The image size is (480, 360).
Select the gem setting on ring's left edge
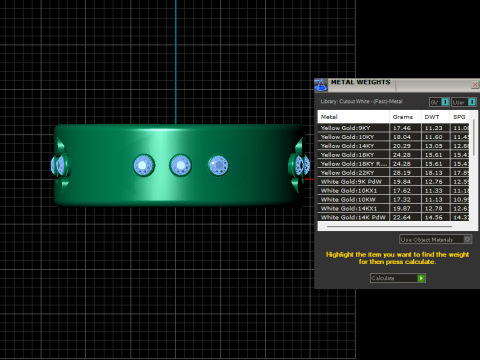(x=60, y=165)
